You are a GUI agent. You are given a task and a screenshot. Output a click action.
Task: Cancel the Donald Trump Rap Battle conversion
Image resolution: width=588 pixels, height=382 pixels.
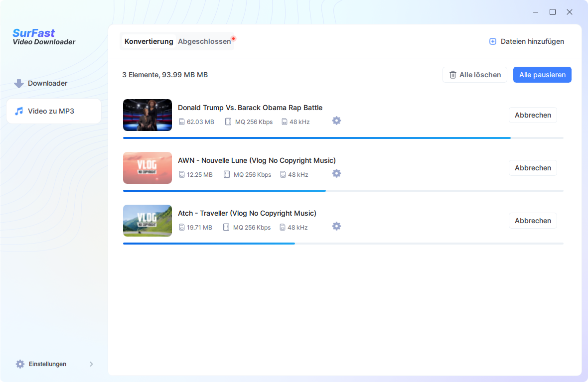coord(533,115)
